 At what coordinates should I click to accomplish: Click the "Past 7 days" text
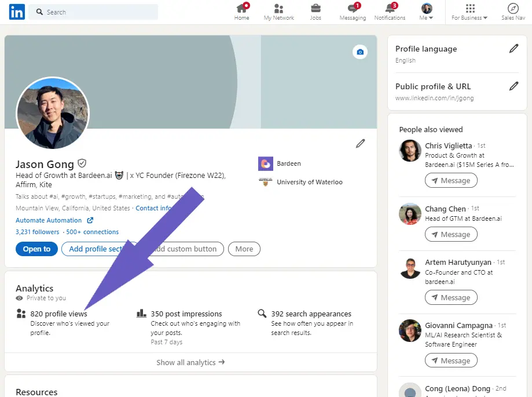(x=167, y=342)
